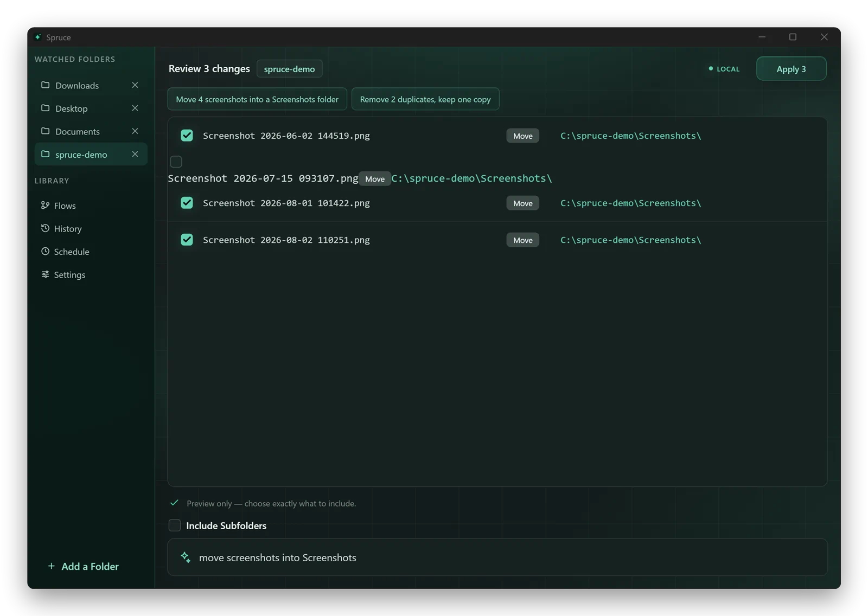Click the LOCAL status label

click(x=728, y=69)
